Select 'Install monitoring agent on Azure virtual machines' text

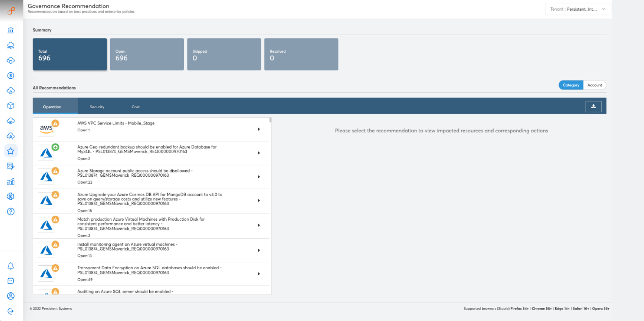[x=127, y=246]
